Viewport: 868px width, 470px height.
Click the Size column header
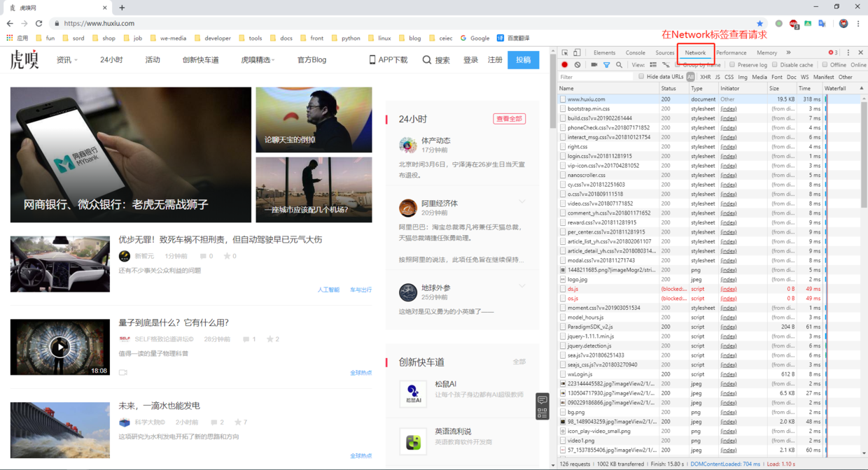click(781, 88)
